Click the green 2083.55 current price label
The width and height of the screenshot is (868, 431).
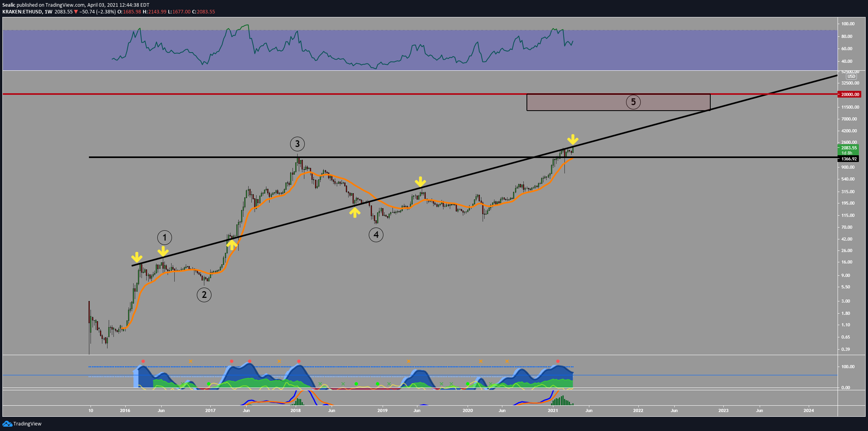tap(849, 148)
